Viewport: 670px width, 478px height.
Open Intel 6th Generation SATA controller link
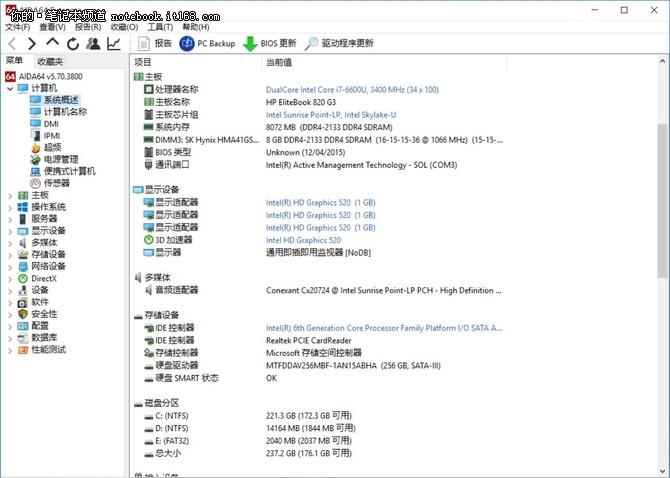tap(384, 328)
